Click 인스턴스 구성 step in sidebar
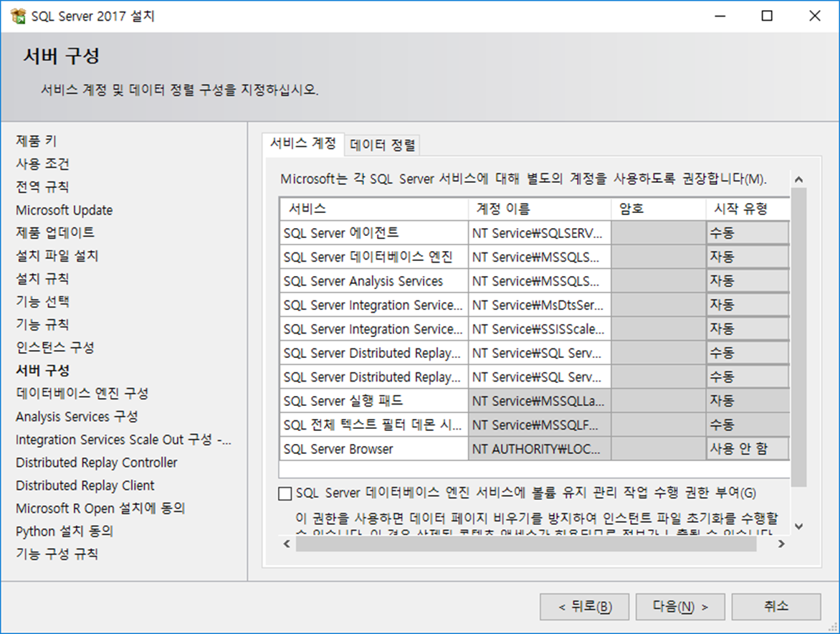 [x=55, y=348]
